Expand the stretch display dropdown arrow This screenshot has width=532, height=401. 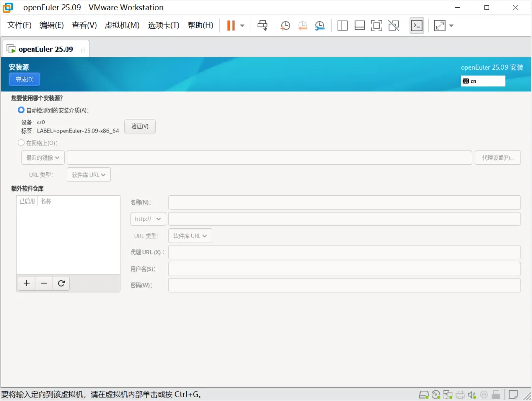click(451, 26)
